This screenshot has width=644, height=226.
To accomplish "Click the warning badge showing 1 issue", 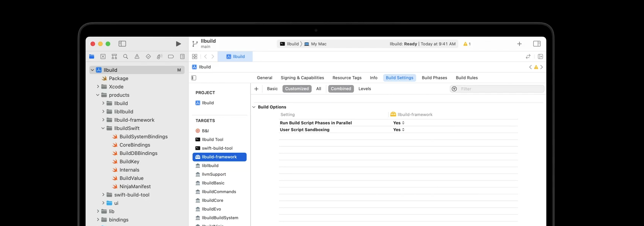I will pyautogui.click(x=467, y=44).
